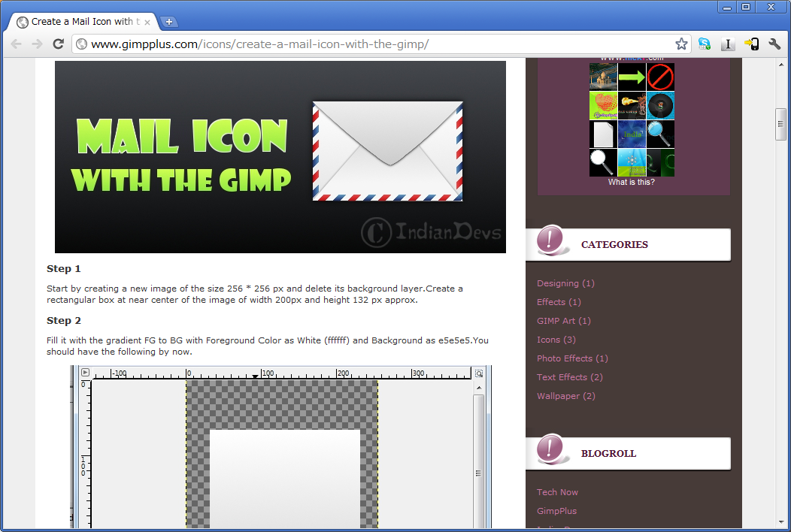Viewport: 791px width, 532px height.
Task: Open the Photo Effects (1) category
Action: point(572,358)
